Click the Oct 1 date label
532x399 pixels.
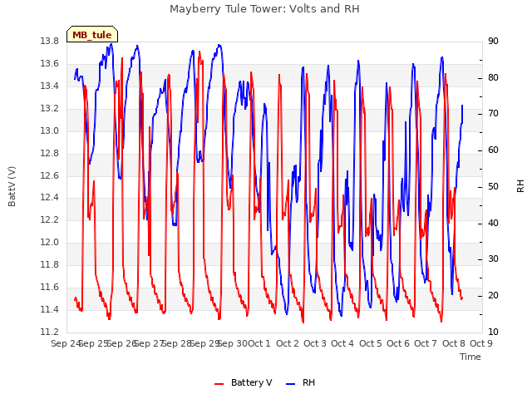[x=259, y=343]
